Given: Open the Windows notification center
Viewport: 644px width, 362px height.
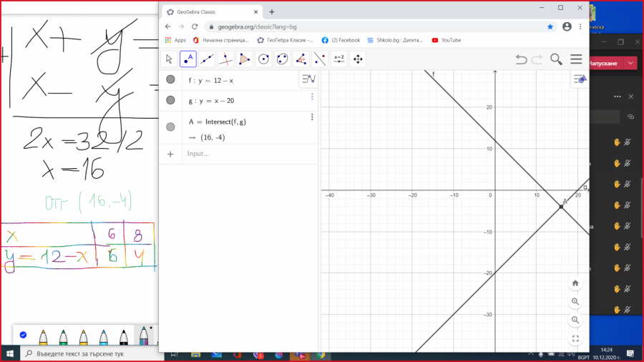Looking at the screenshot, I should point(630,353).
